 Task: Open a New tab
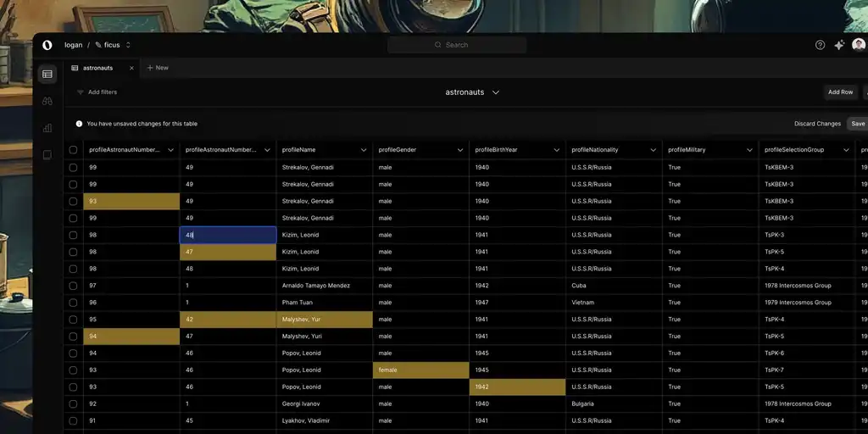[x=158, y=68]
